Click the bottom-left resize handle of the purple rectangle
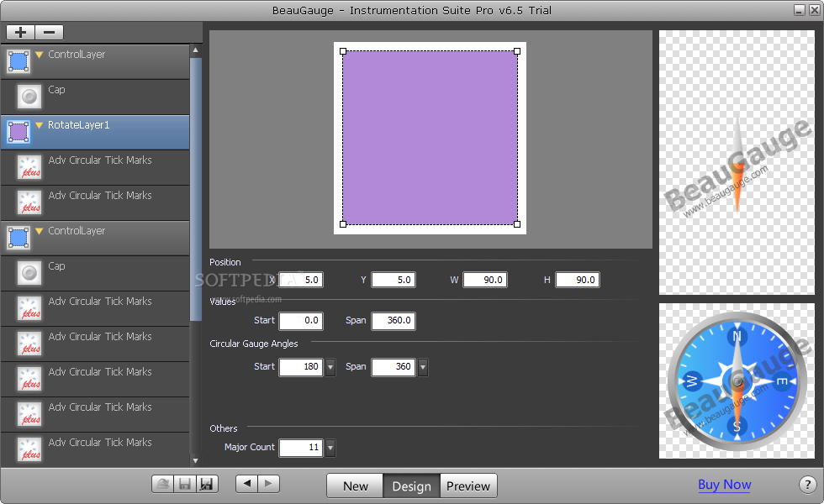824x504 pixels. pos(343,224)
